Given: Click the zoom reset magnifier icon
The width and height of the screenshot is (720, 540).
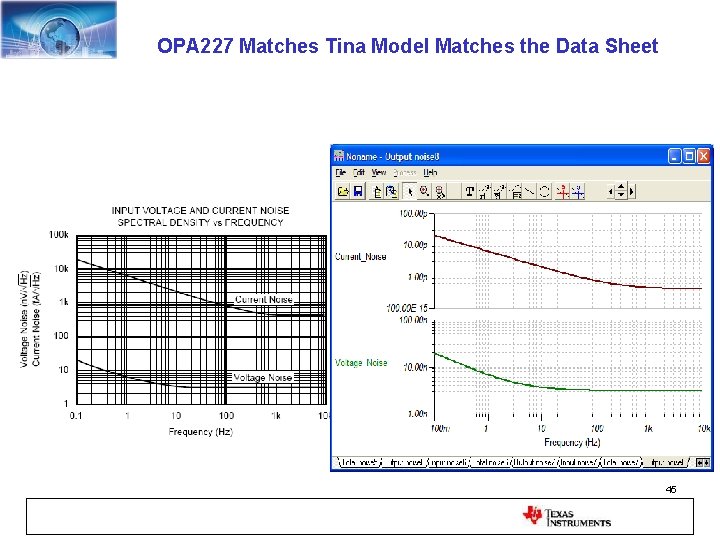Looking at the screenshot, I should tap(440, 191).
